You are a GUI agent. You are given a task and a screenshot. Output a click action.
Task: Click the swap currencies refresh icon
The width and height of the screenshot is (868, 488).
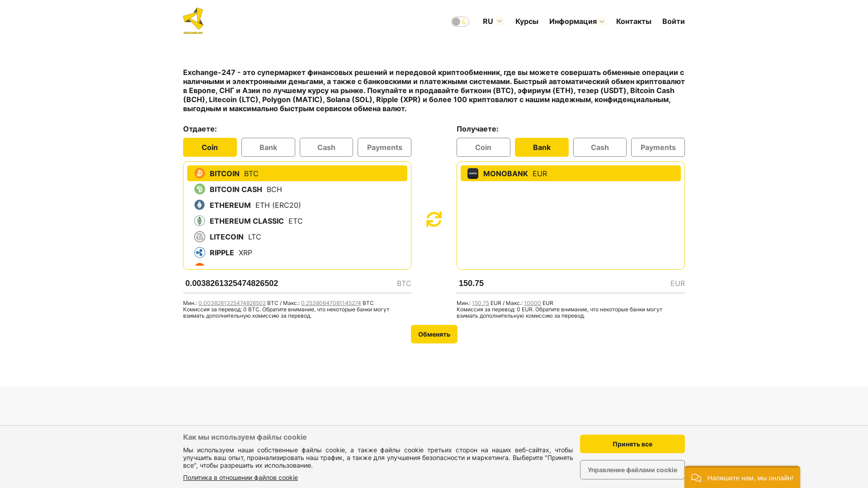click(x=434, y=220)
